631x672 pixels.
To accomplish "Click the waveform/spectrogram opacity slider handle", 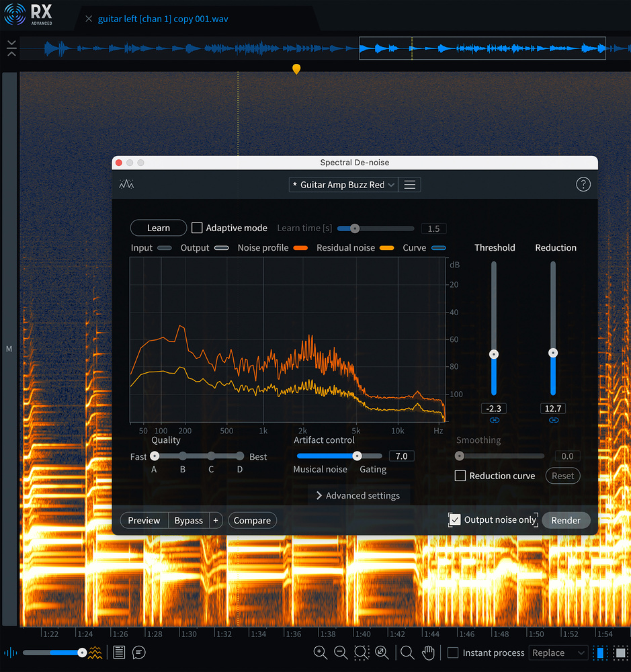I will [x=82, y=653].
